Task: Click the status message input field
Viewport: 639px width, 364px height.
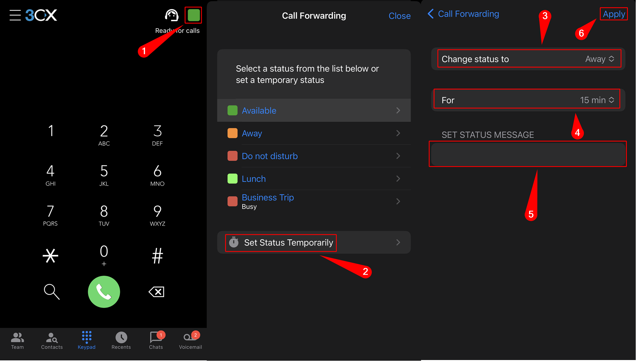Action: coord(527,154)
